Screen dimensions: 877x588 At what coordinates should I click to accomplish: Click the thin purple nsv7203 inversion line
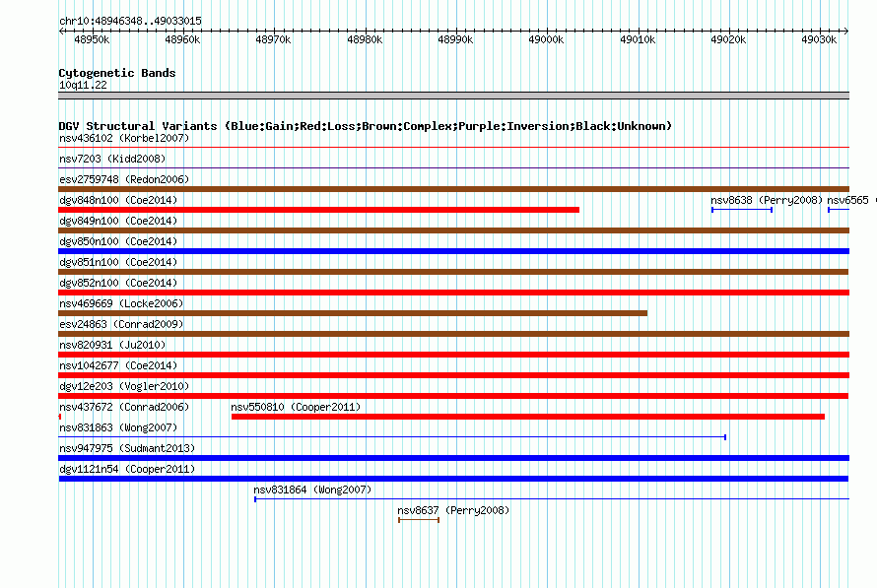[x=453, y=168]
